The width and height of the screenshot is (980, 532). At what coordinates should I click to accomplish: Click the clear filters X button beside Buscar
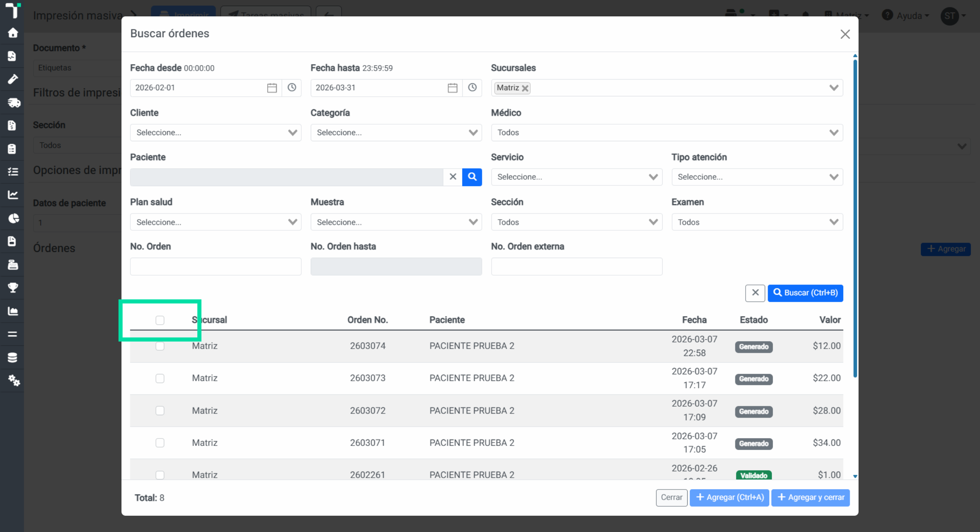755,293
